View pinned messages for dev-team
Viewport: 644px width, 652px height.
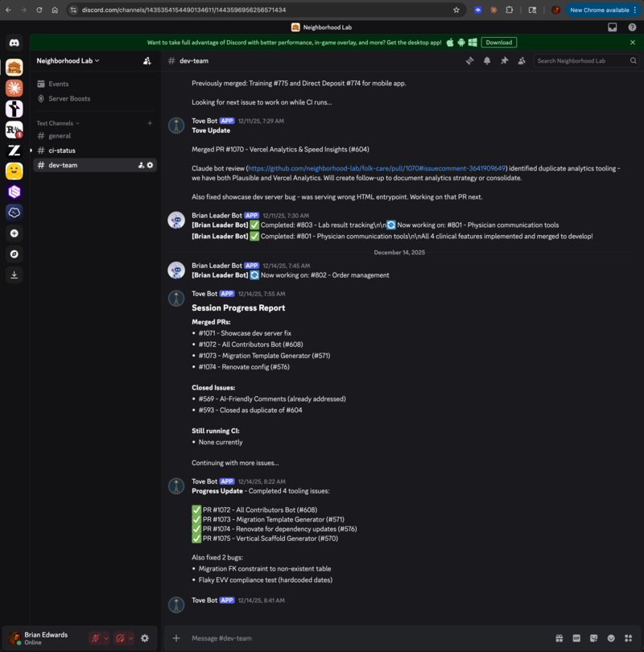505,60
